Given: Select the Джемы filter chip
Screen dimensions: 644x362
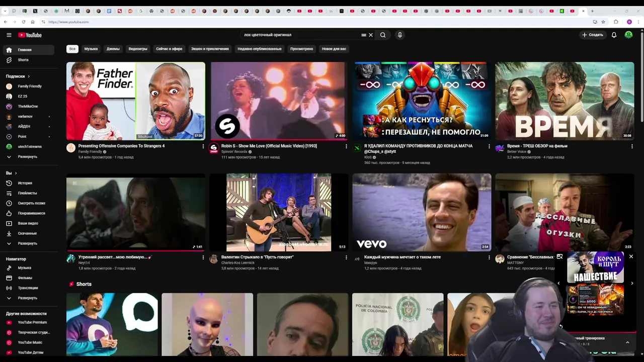Looking at the screenshot, I should pos(113,49).
